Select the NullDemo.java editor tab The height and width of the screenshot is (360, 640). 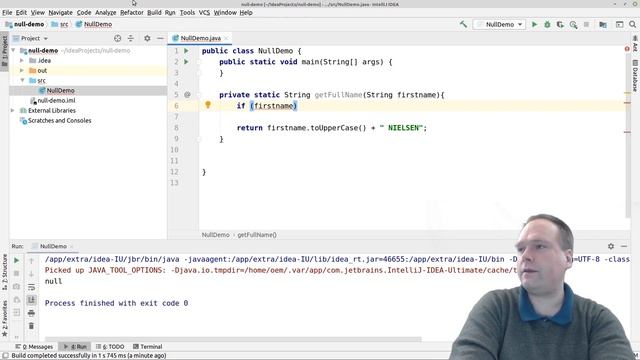click(200, 38)
